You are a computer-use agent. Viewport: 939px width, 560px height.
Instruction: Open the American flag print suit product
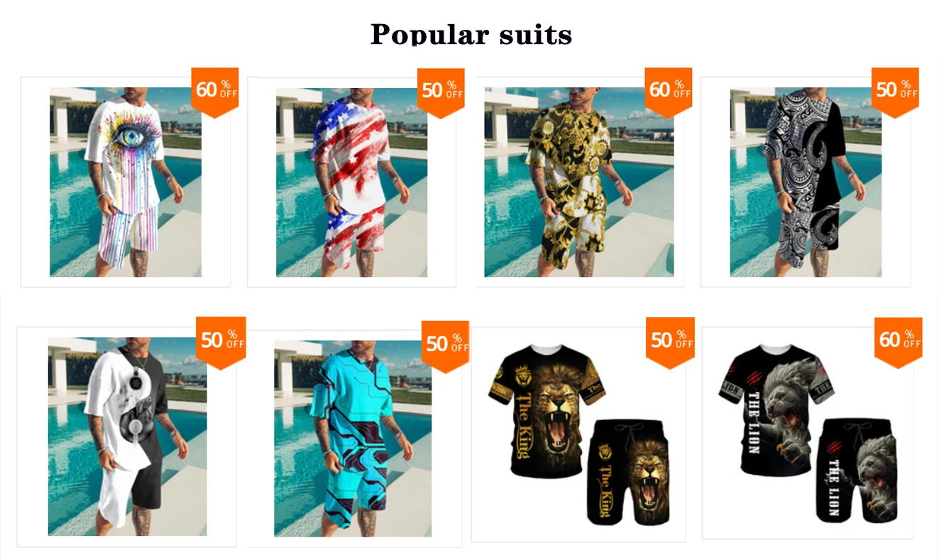[x=351, y=182]
